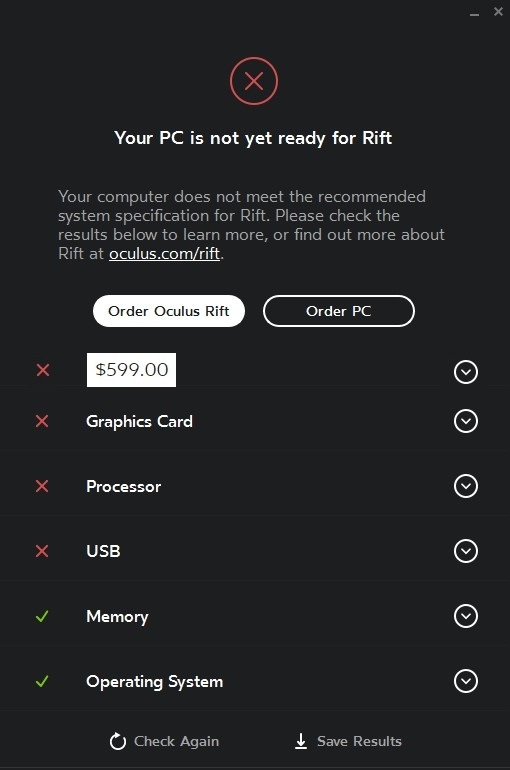The width and height of the screenshot is (510, 770).
Task: Click the red X beside Processor
Action: [42, 486]
